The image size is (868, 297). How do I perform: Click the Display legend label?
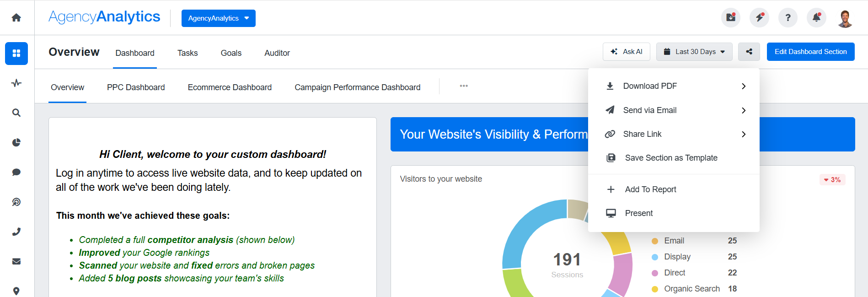[x=677, y=257]
